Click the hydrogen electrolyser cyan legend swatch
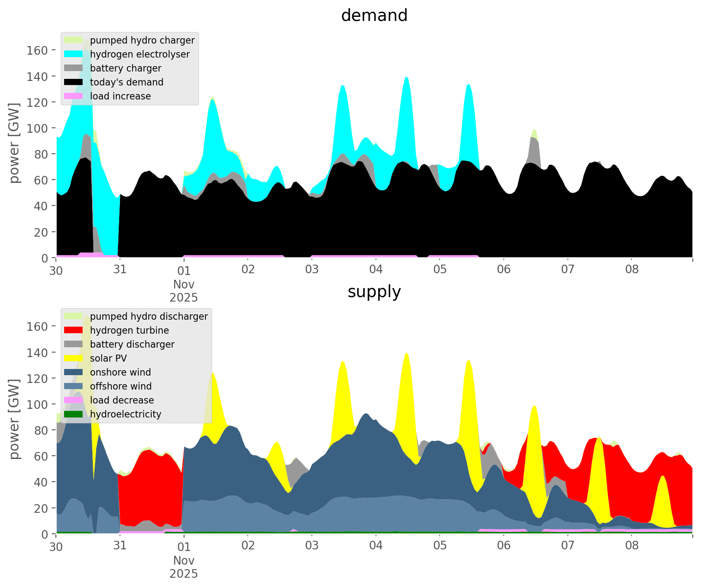Screen dimensions: 701x588 74,54
